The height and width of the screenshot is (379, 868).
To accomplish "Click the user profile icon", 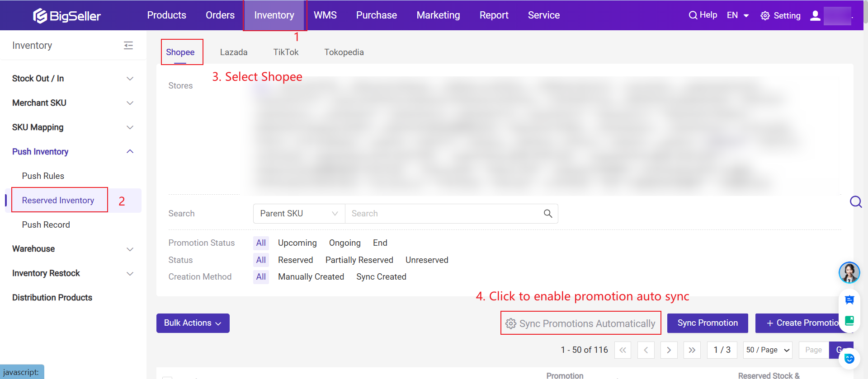I will tap(815, 16).
